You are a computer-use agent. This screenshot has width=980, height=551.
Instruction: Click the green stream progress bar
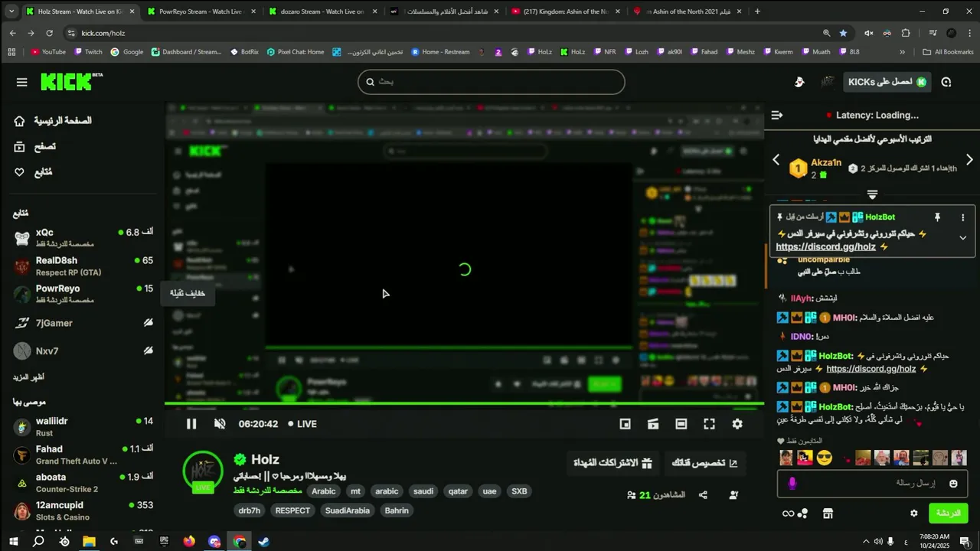(x=464, y=404)
